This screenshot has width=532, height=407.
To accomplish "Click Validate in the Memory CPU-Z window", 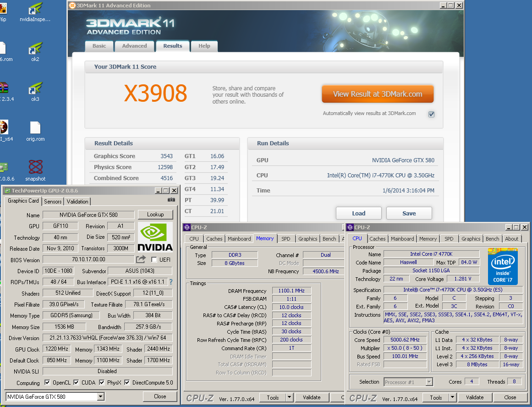I will coord(312,397).
